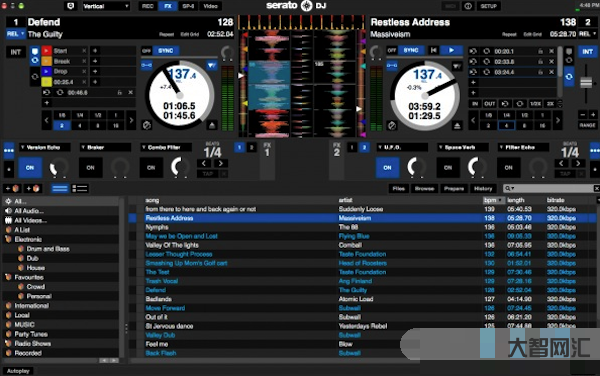
Task: Eject track from deck 1
Action: 212,125
